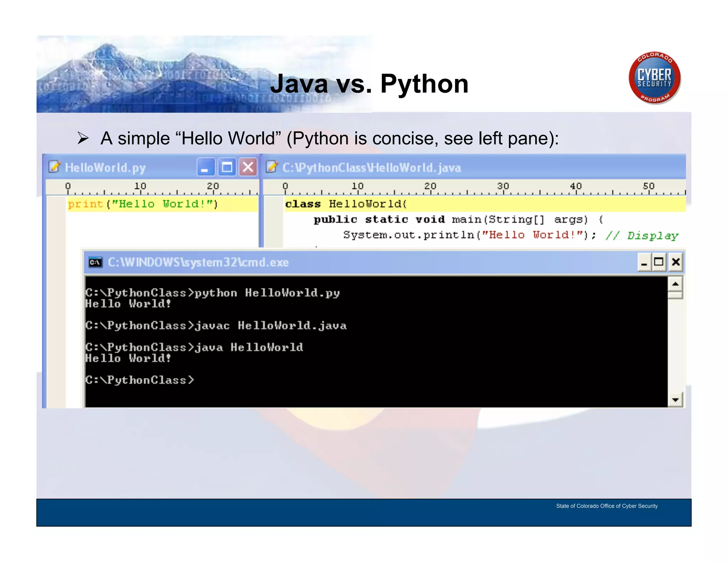This screenshot has height=562, width=728.
Task: Click the cmd.exe scrollbar thumb
Action: click(675, 295)
